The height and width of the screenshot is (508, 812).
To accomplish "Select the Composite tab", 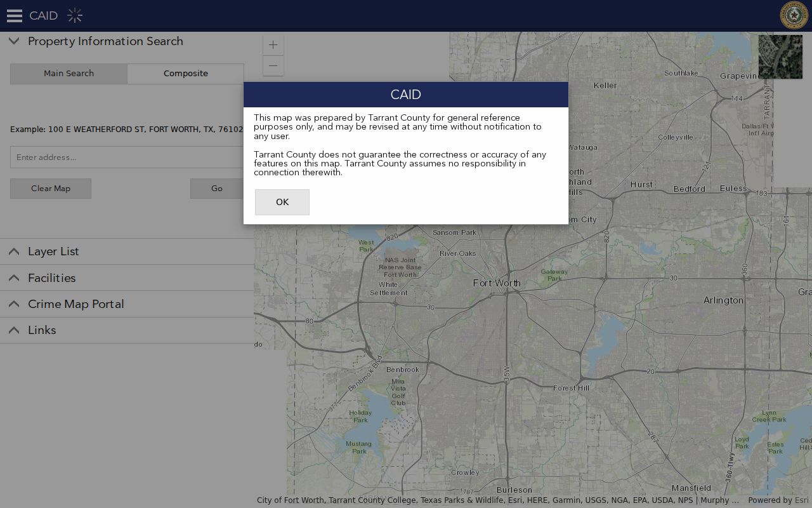I will (185, 73).
